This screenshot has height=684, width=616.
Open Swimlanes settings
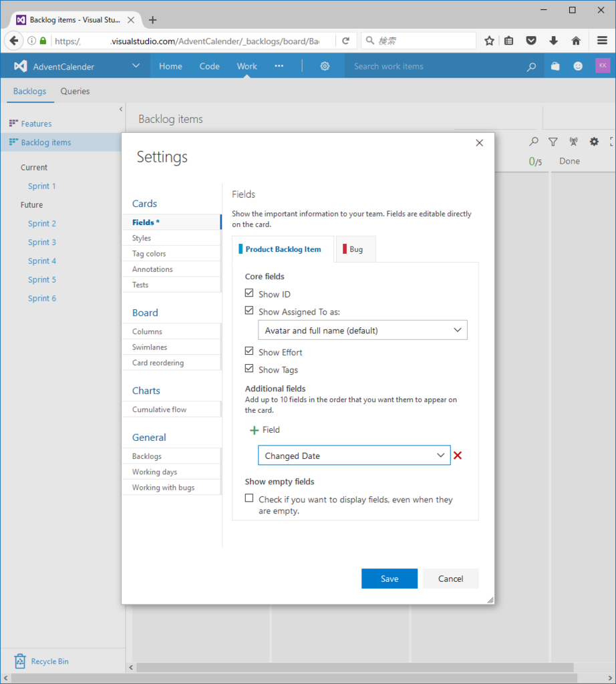[x=172, y=347]
